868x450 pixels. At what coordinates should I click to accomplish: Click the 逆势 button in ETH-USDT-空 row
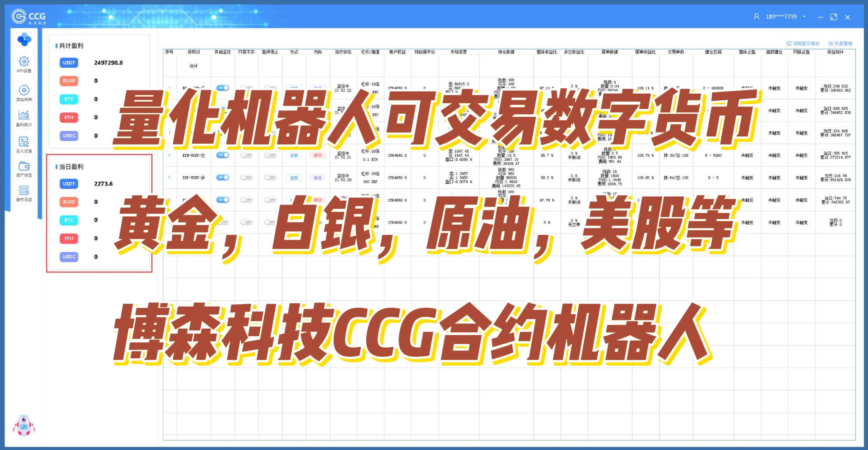pos(294,155)
